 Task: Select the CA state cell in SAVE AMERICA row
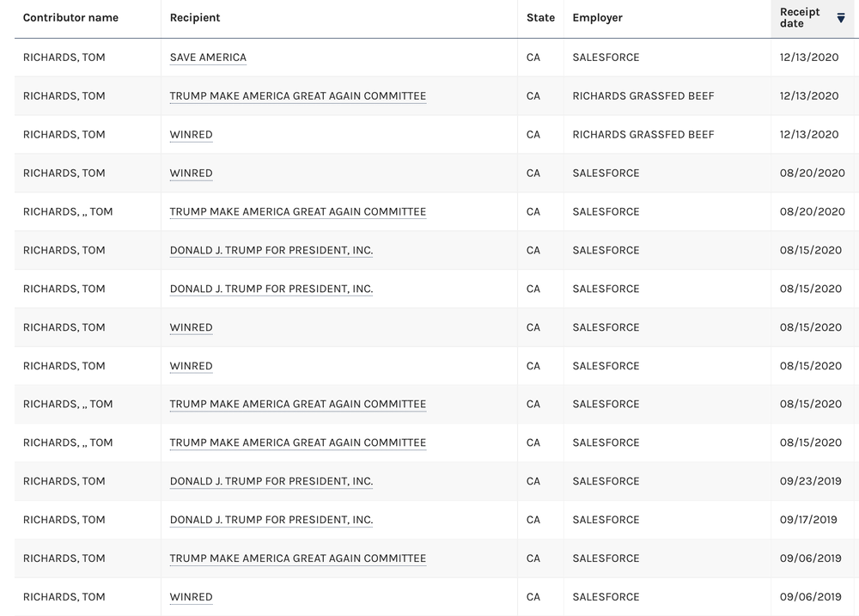click(x=533, y=58)
